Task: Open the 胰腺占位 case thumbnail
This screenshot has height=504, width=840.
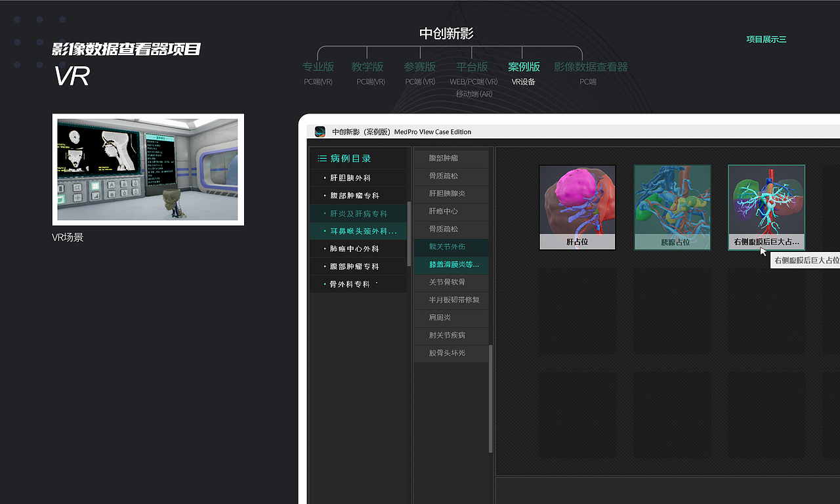Action: pos(673,207)
